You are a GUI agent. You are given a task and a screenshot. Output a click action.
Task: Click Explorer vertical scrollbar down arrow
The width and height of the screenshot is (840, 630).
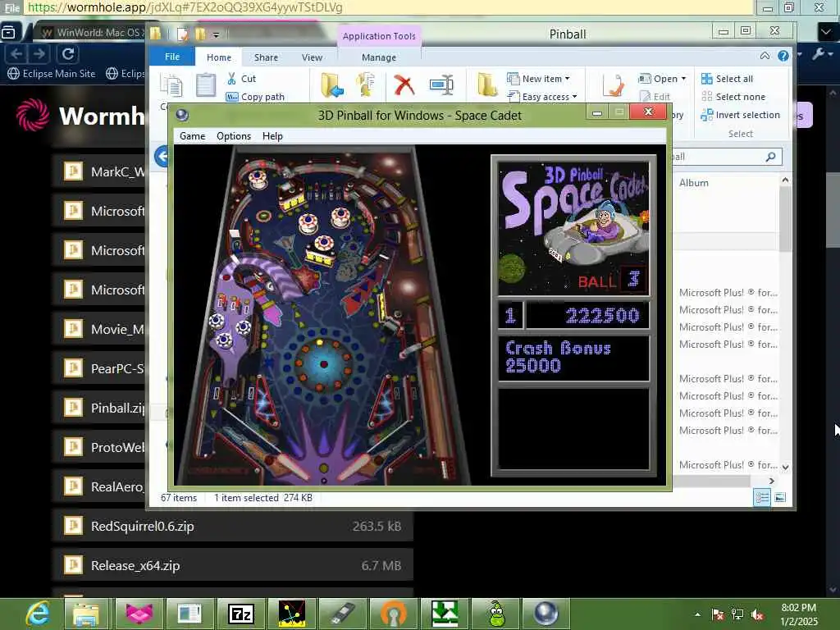click(x=785, y=467)
